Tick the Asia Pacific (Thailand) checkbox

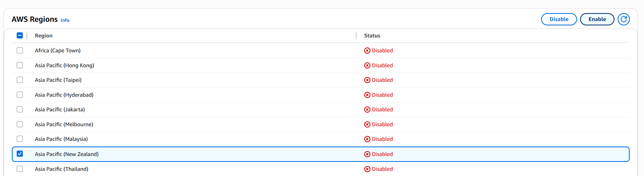pos(20,169)
